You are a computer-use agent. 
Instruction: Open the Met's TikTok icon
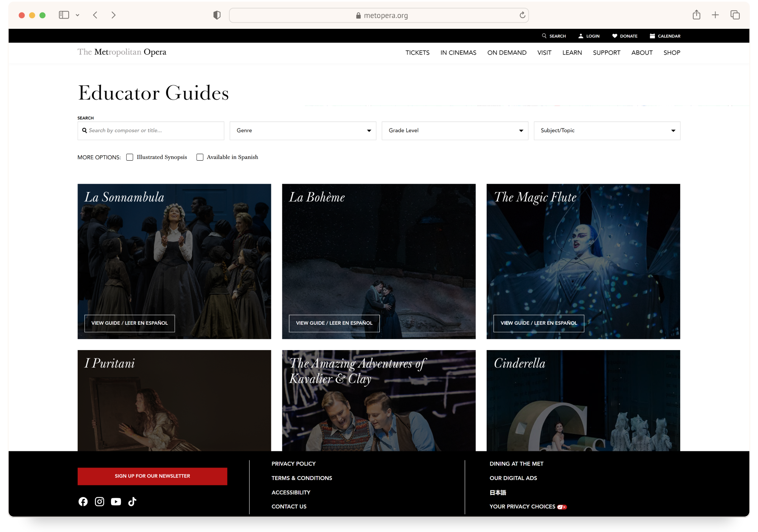[x=132, y=502]
